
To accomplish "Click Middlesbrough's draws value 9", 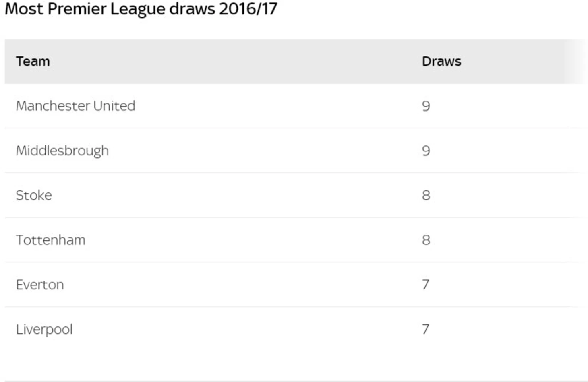I will click(x=426, y=151).
